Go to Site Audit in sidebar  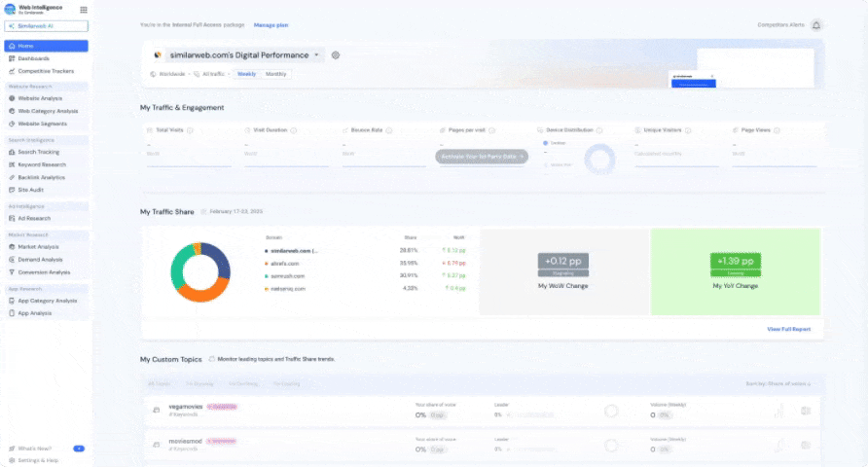(31, 190)
